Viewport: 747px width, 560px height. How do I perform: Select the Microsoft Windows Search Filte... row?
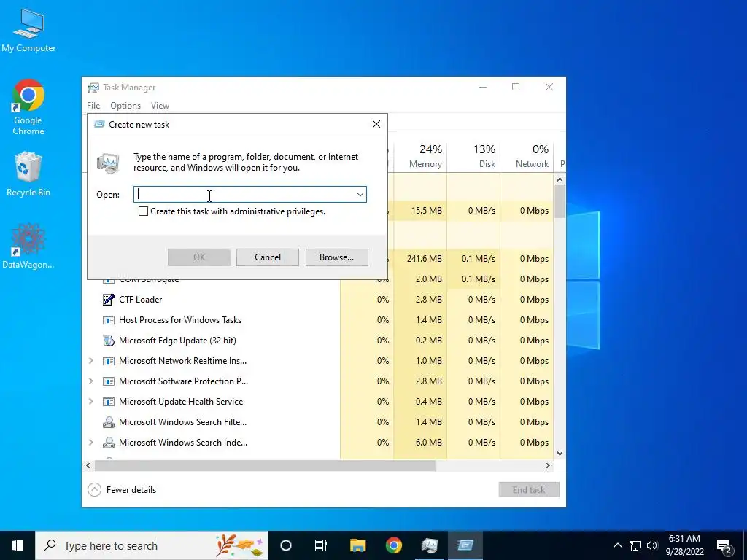click(320, 422)
